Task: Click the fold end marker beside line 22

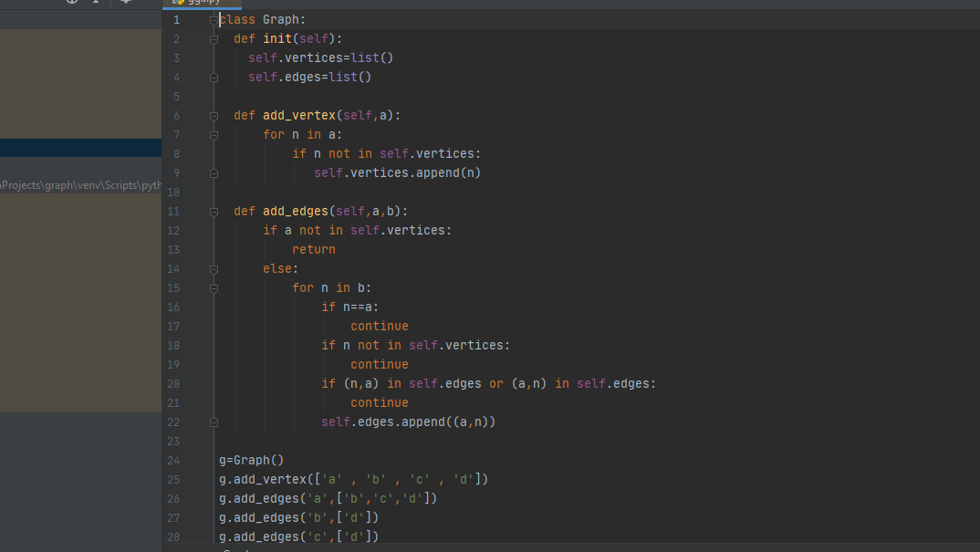Action: [214, 422]
